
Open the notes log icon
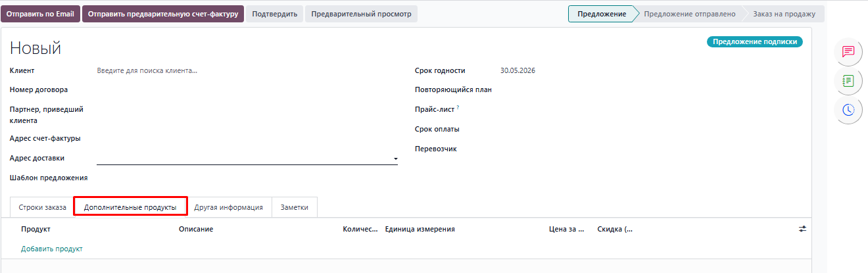coord(848,81)
